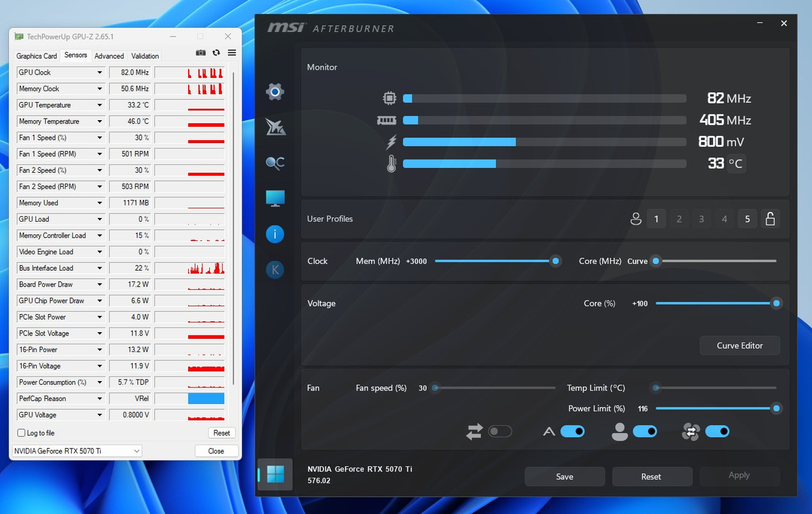Image resolution: width=812 pixels, height=514 pixels.
Task: Open the Curve Editor
Action: coord(740,346)
